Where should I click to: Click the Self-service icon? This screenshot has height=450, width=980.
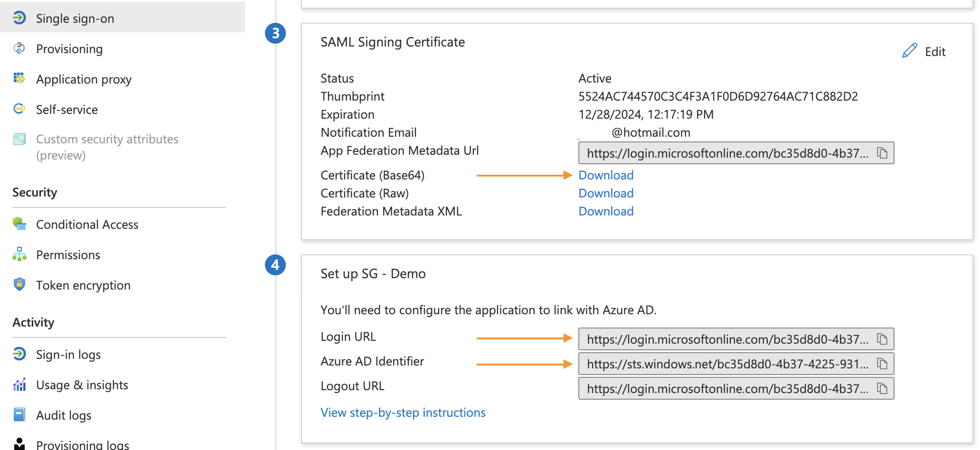point(19,109)
